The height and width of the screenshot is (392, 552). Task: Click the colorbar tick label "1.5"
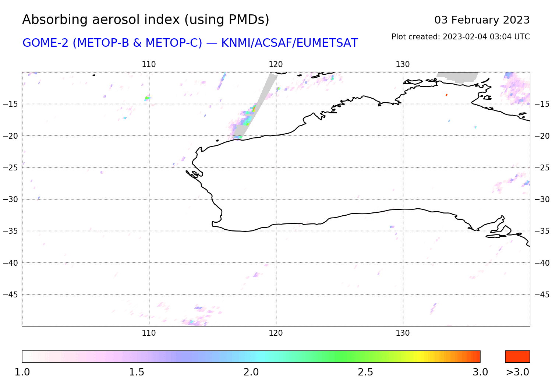coord(137,372)
